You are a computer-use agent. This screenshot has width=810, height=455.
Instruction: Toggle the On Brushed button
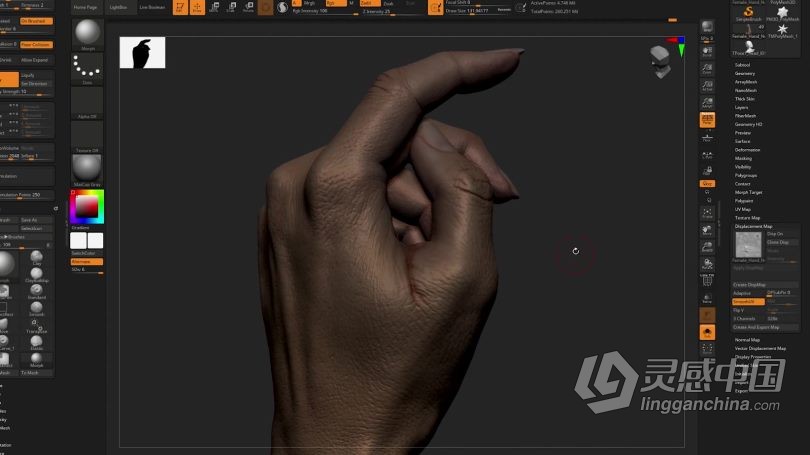(36, 21)
